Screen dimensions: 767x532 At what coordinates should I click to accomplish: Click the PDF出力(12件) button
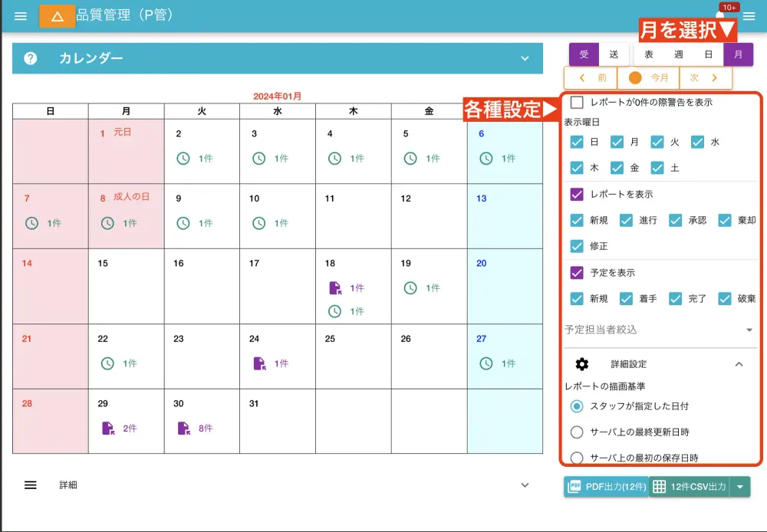point(606,487)
